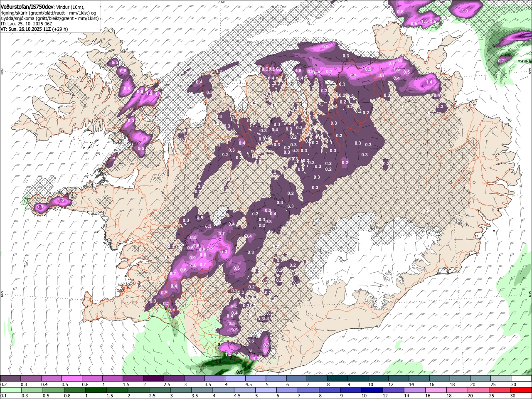Click the 'VT: Sun. 26.10.2025 11Z (+29 h)' line

34,29
